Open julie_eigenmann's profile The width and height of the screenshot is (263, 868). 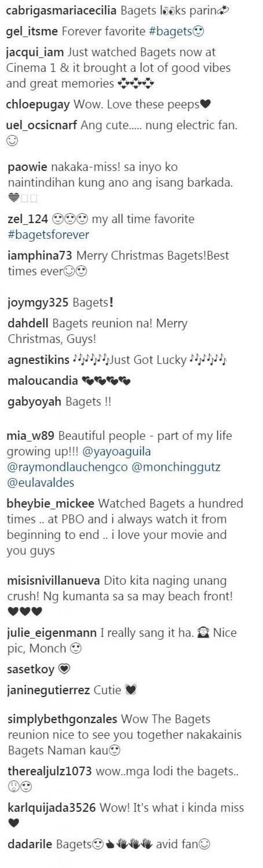pos(52,633)
